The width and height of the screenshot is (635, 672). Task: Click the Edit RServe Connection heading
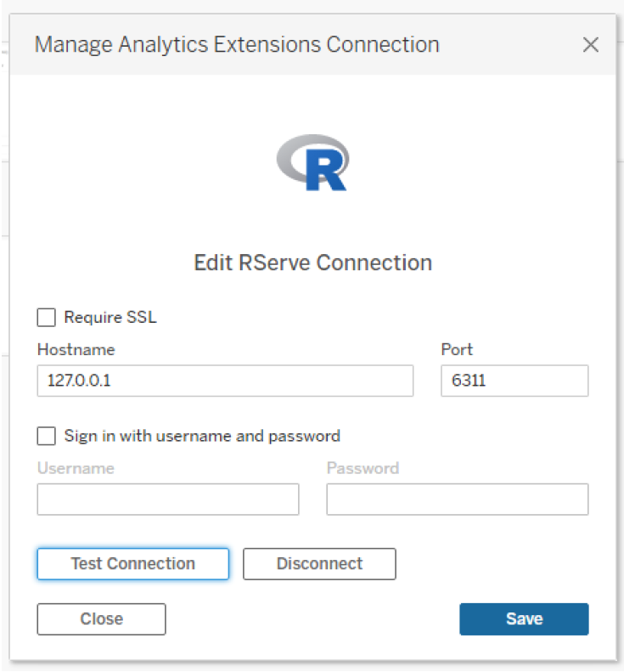(x=313, y=263)
